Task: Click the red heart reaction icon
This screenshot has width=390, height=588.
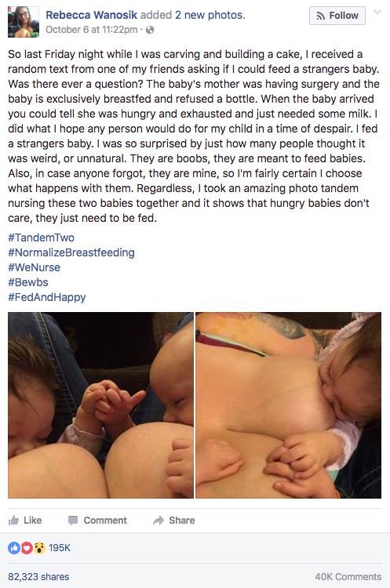Action: tap(26, 548)
